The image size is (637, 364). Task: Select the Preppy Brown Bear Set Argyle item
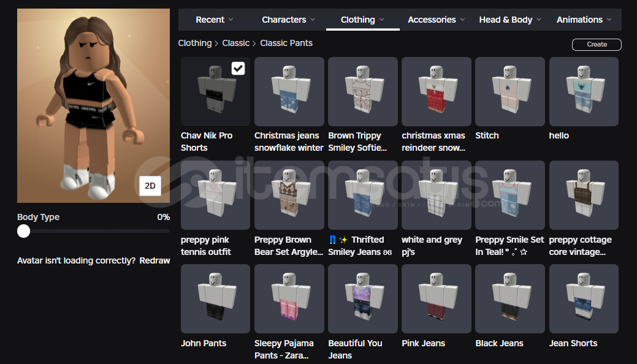(x=289, y=195)
